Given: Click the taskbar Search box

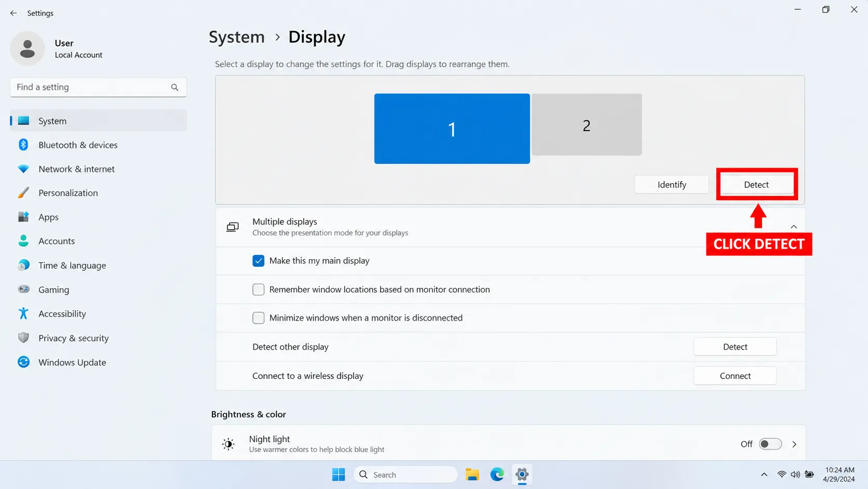Looking at the screenshot, I should click(405, 474).
